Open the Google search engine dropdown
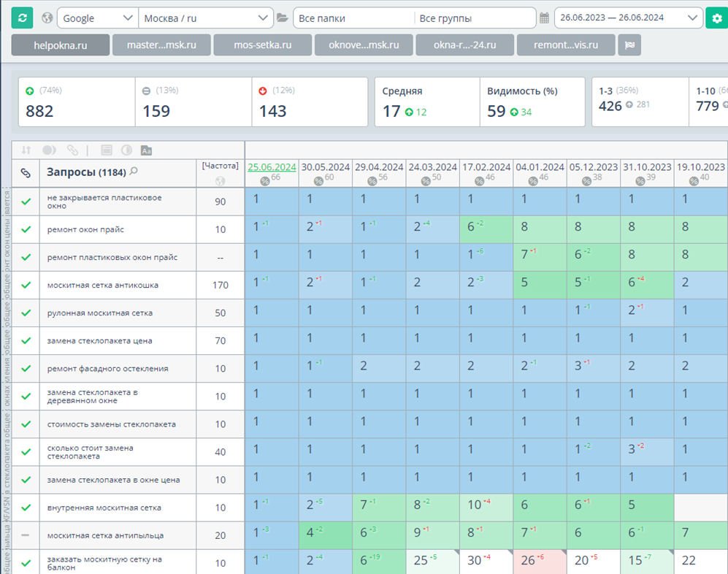This screenshot has height=574, width=728. 96,18
